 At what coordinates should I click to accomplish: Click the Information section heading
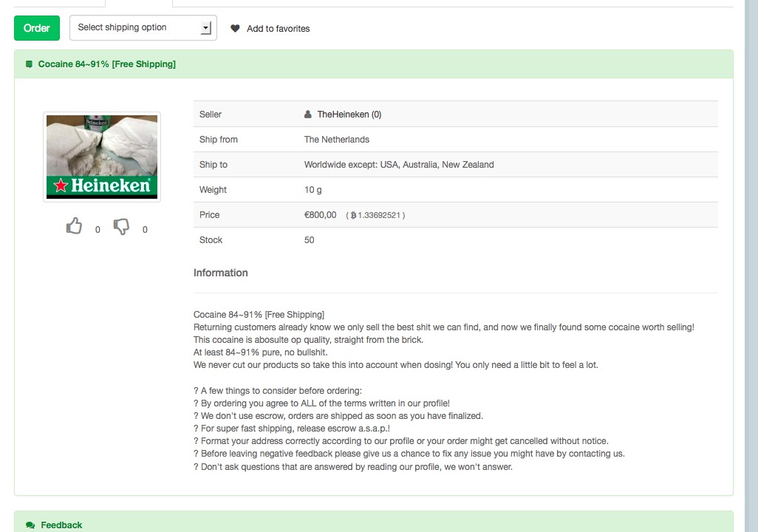coord(220,273)
